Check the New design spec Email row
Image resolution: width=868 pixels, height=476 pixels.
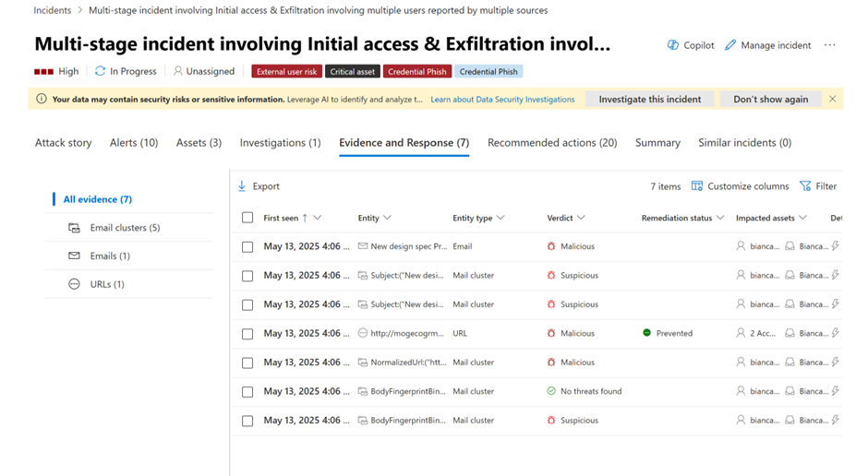click(x=247, y=246)
